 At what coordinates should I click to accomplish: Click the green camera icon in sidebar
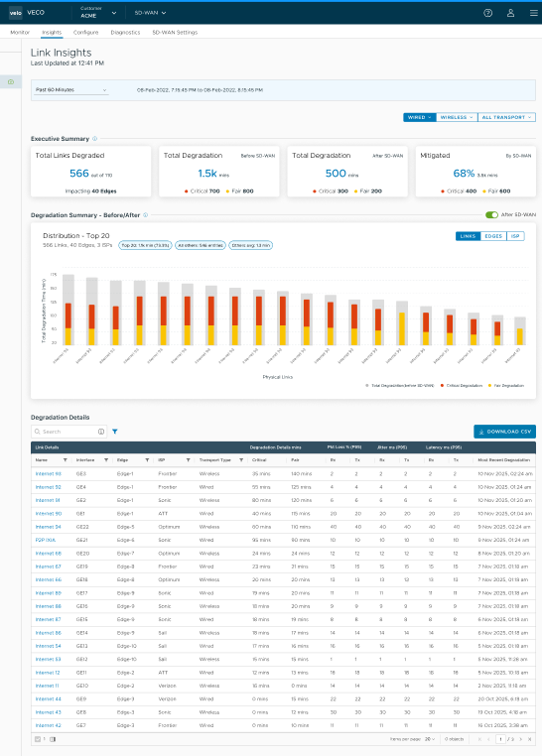(11, 82)
